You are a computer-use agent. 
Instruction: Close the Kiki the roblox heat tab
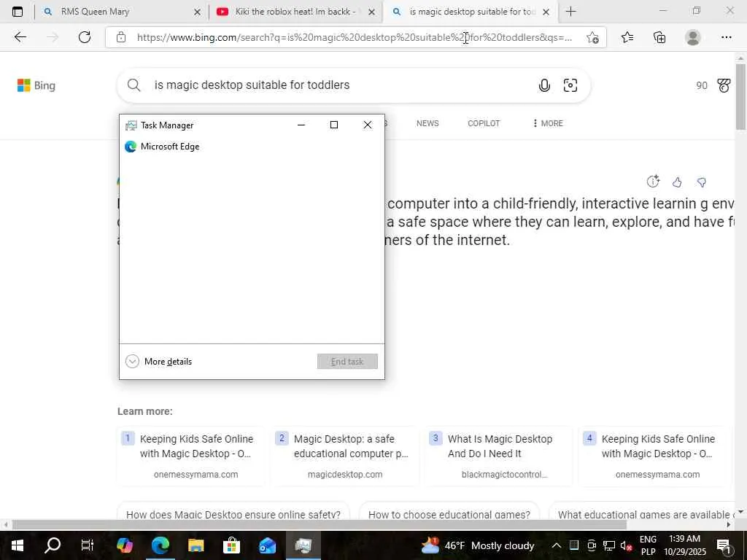(371, 12)
